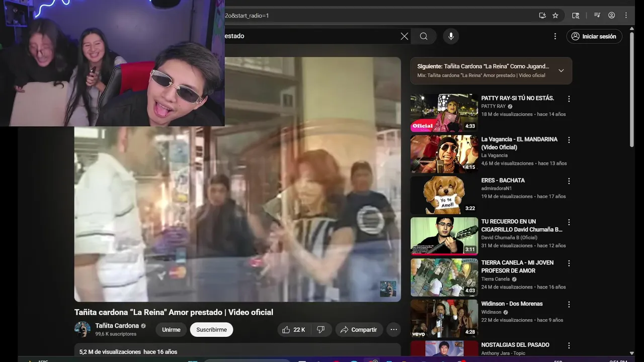This screenshot has height=362, width=644.
Task: Click scrollbar down arrow at bottom right
Action: (x=631, y=353)
